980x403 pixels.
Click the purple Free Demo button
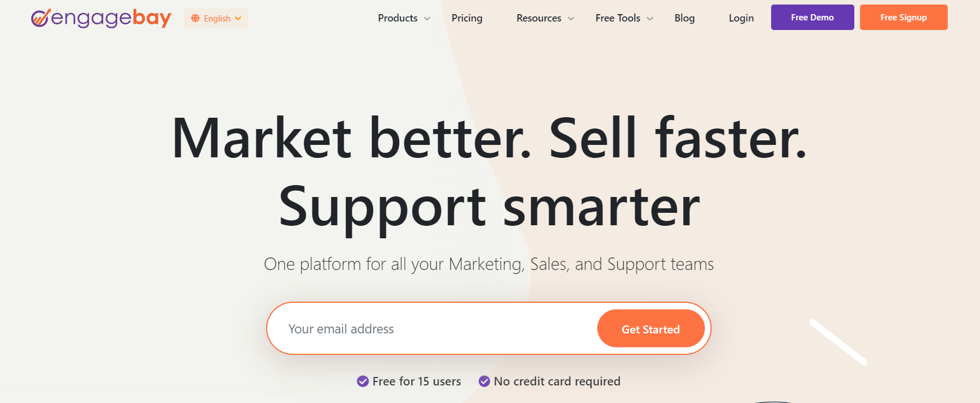812,18
